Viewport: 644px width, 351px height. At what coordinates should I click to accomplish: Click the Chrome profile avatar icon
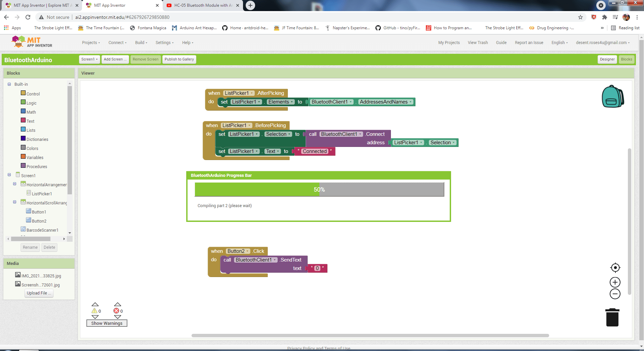[x=626, y=17]
